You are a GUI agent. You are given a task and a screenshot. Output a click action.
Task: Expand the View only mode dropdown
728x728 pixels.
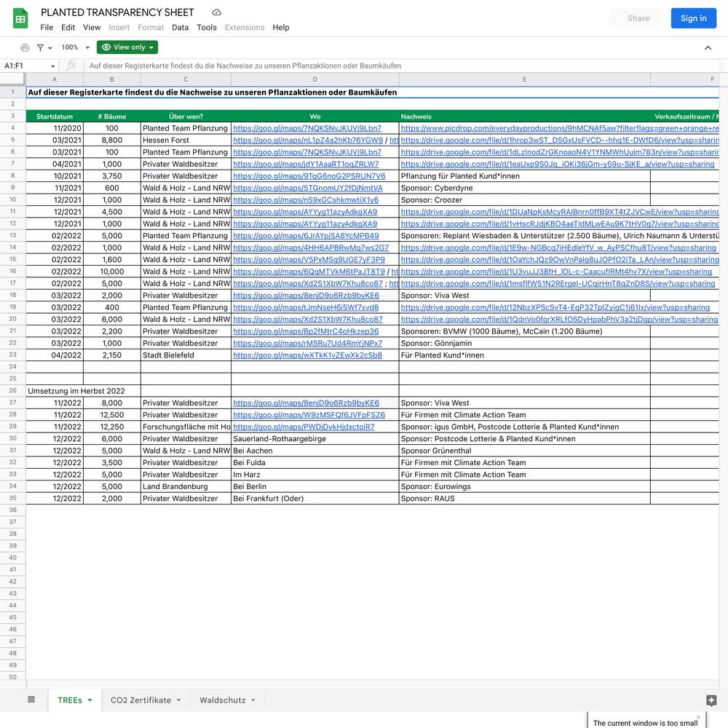(127, 47)
